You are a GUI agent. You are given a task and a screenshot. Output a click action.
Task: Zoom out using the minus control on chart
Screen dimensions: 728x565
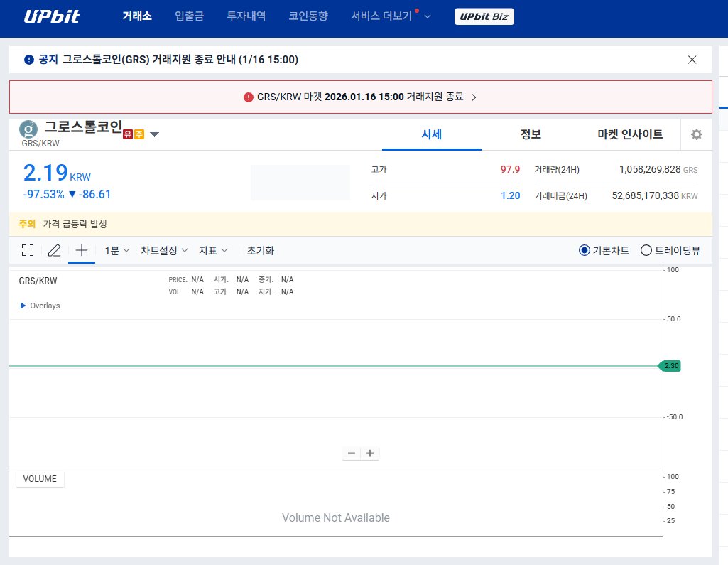[351, 453]
